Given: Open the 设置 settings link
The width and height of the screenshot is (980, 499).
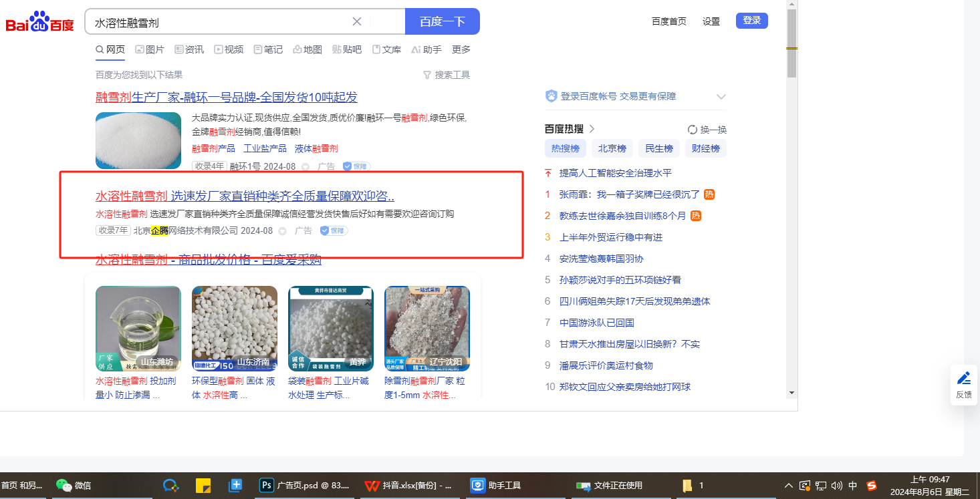Looking at the screenshot, I should (711, 21).
